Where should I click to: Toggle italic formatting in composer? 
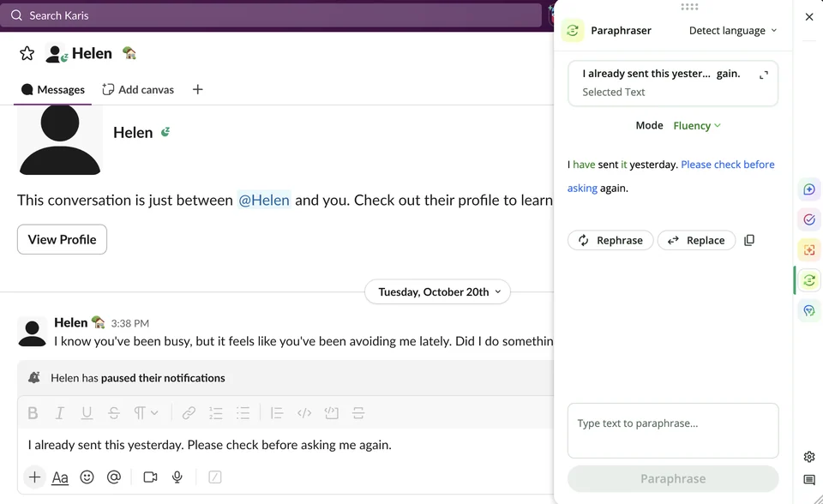click(x=60, y=413)
